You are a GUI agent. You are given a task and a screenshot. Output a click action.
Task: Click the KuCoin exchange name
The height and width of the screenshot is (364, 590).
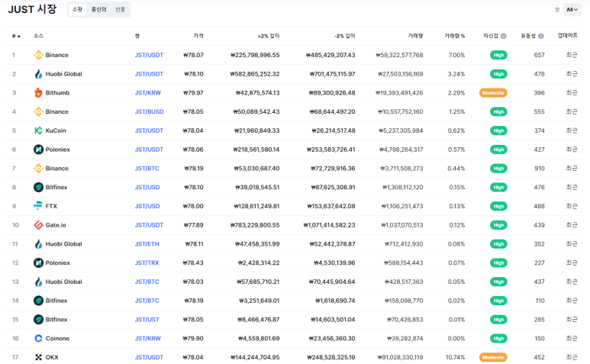pyautogui.click(x=56, y=130)
